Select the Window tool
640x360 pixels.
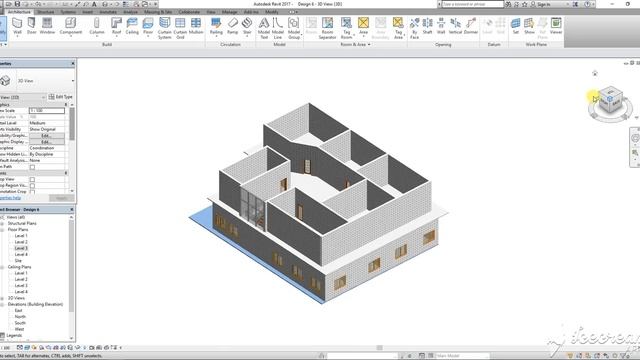[x=47, y=26]
